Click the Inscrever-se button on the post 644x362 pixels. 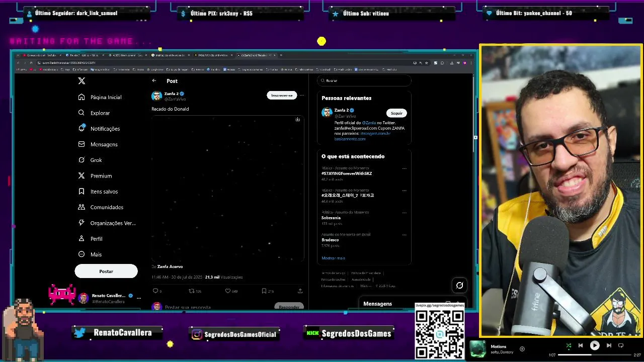(x=282, y=96)
